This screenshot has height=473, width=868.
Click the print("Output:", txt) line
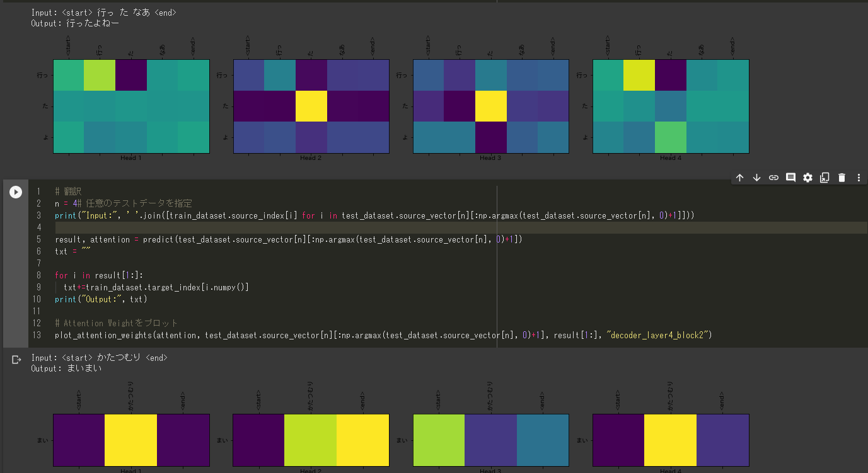coord(101,299)
